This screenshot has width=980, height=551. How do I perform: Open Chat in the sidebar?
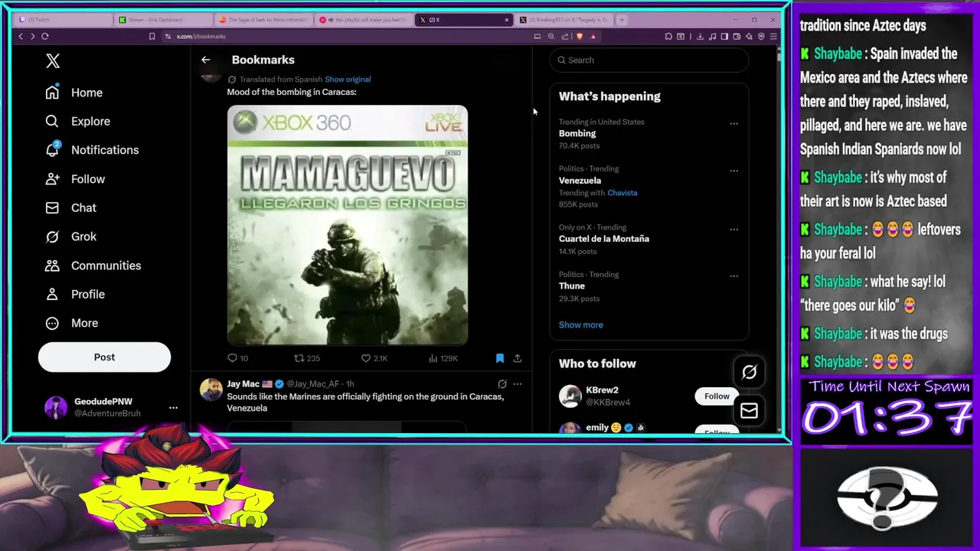(70, 208)
